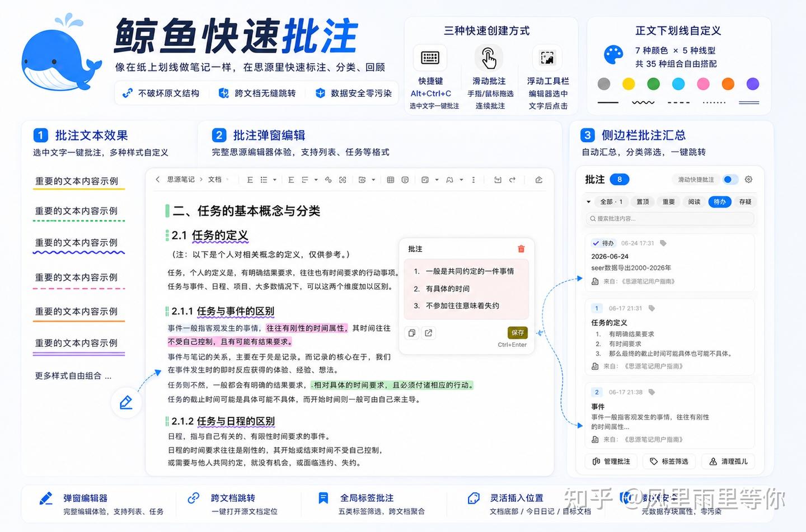Click the text seer数据导出2000-2026年
Viewport: 806px width, 532px height.
point(631,268)
